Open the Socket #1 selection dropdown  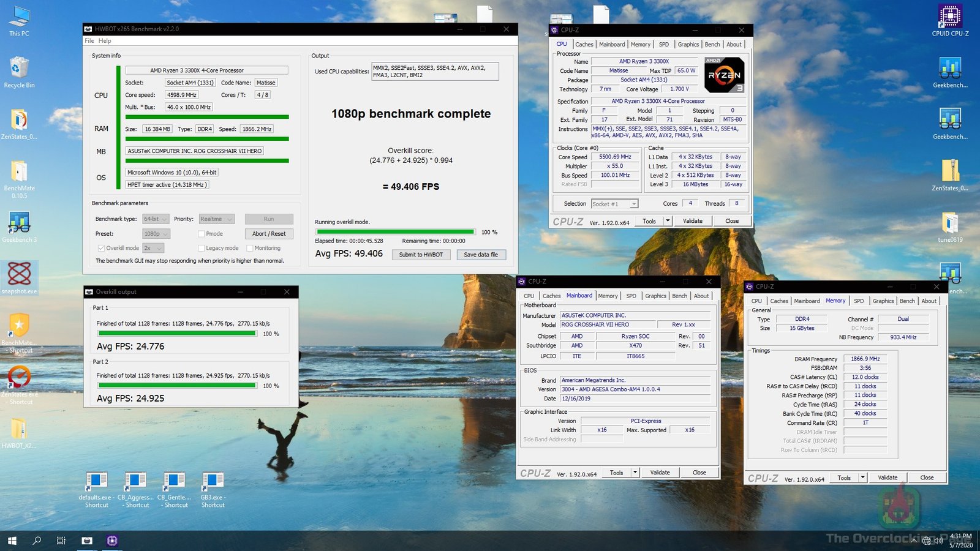tap(615, 204)
